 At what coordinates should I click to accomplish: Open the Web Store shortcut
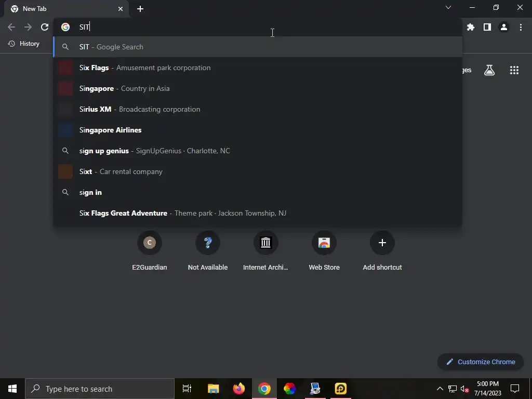point(324,251)
